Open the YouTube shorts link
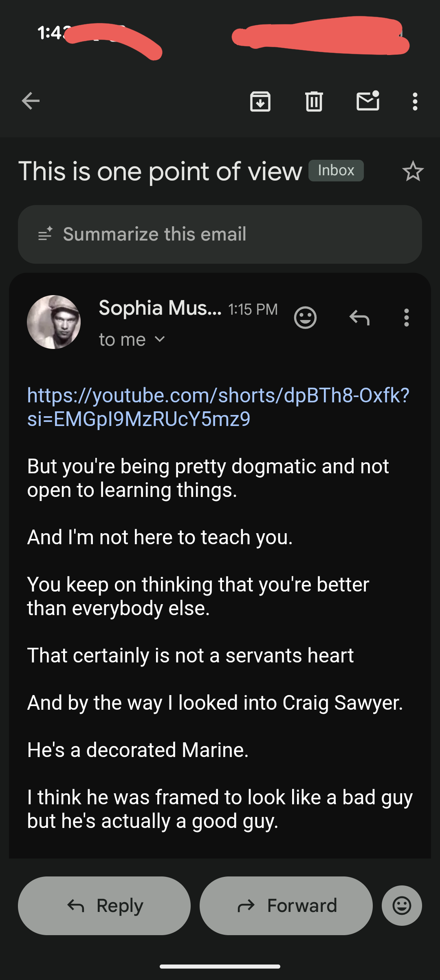 tap(218, 407)
